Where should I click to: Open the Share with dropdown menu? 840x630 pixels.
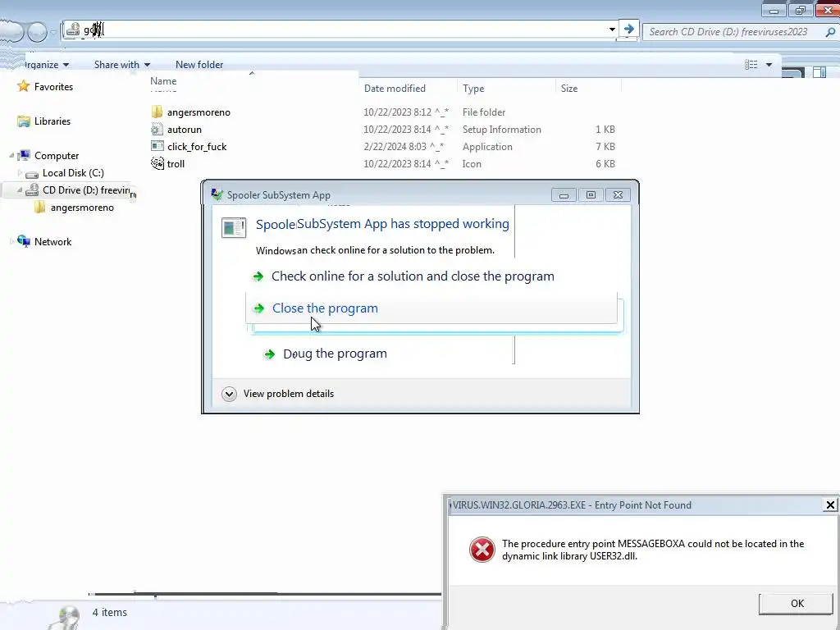coord(122,65)
